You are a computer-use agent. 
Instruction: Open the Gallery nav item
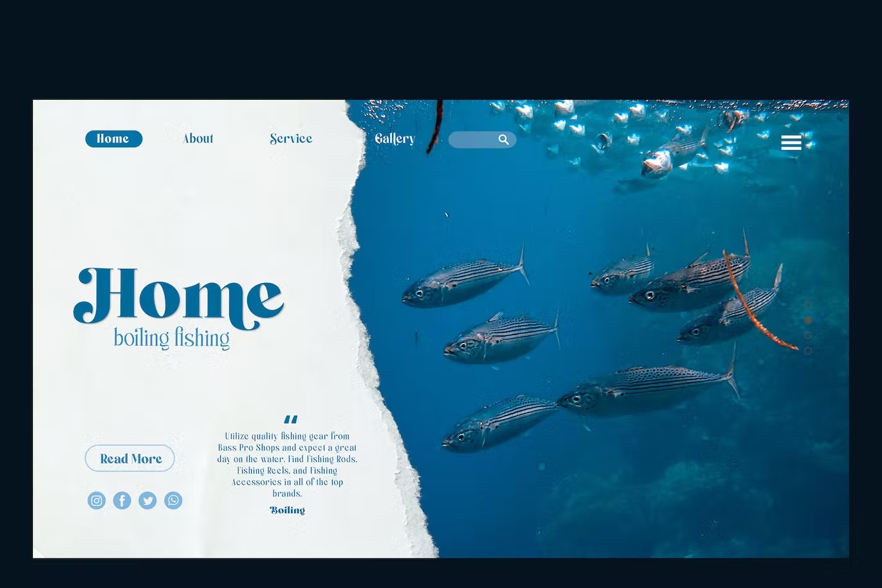point(395,139)
